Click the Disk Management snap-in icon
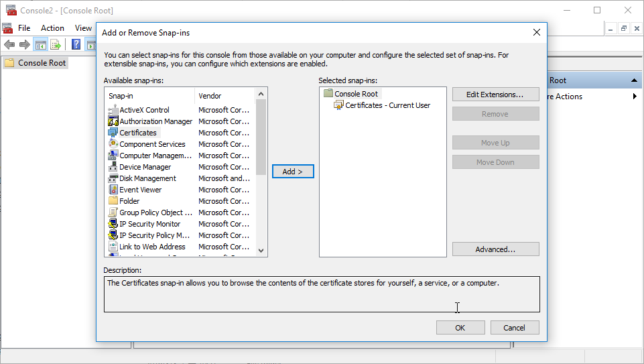 point(113,178)
